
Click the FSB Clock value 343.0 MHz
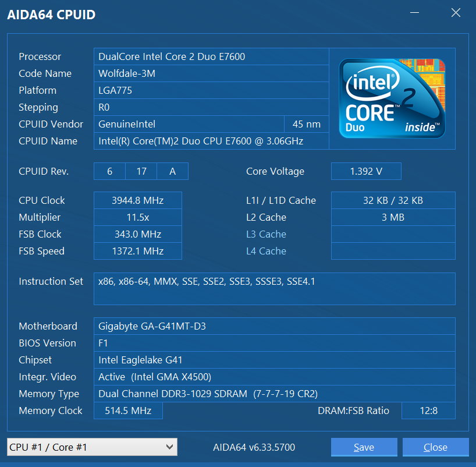pyautogui.click(x=138, y=234)
